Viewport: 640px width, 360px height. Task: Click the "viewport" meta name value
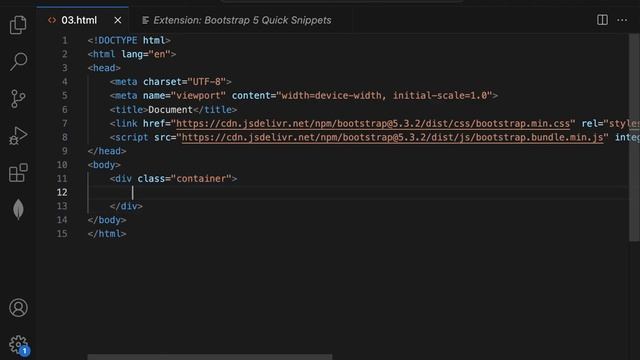click(198, 96)
